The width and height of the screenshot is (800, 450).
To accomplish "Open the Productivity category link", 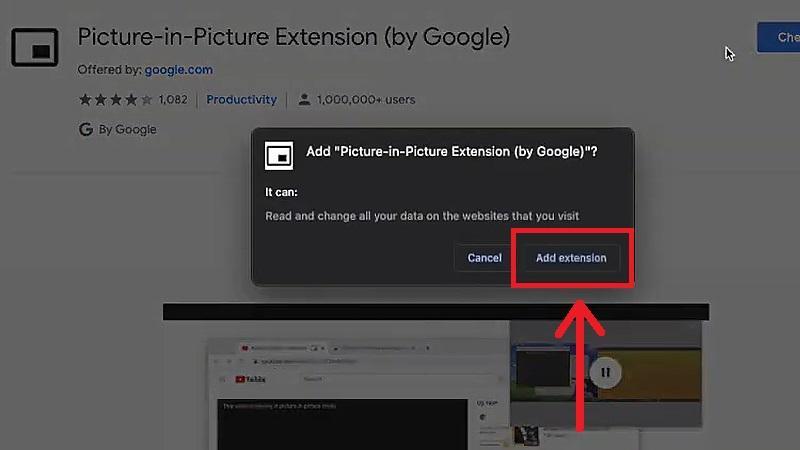I will point(241,100).
